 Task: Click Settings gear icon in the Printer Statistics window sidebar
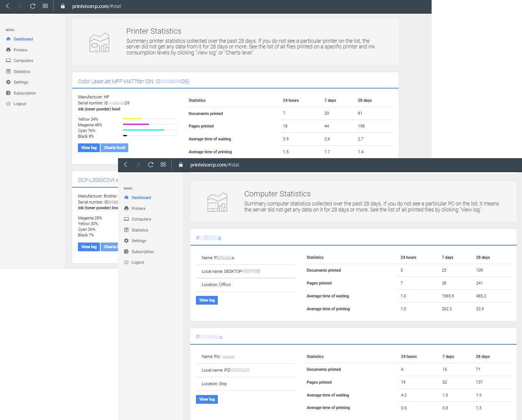[8, 82]
